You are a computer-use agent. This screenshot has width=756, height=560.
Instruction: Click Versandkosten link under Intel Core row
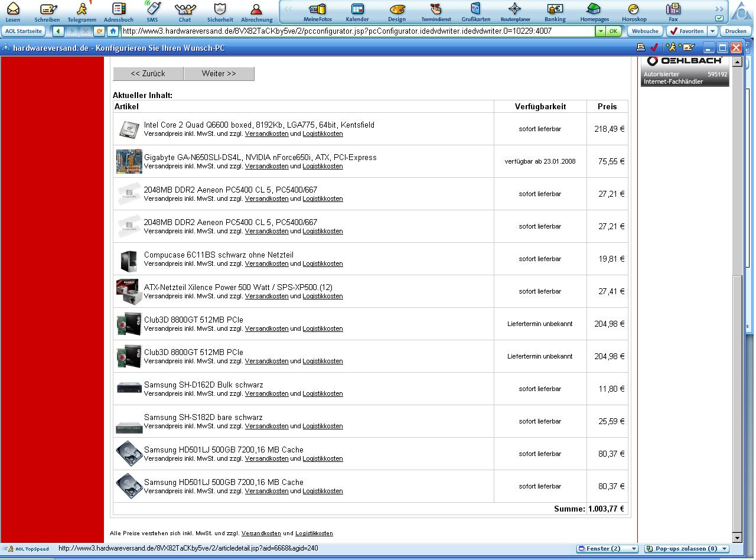(266, 134)
